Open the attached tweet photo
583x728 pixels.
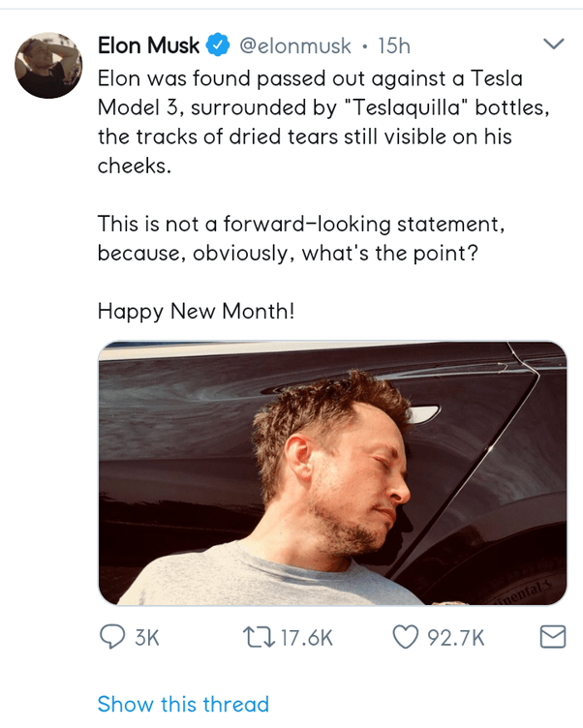[x=332, y=473]
